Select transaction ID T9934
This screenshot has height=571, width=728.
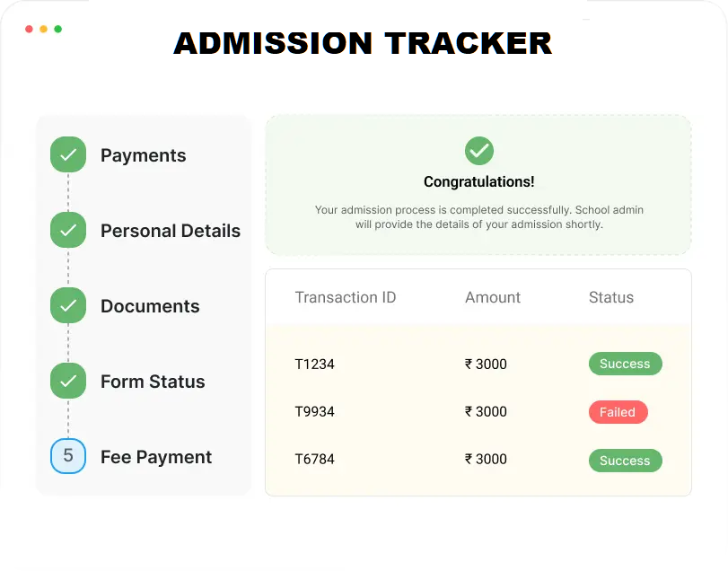point(314,412)
